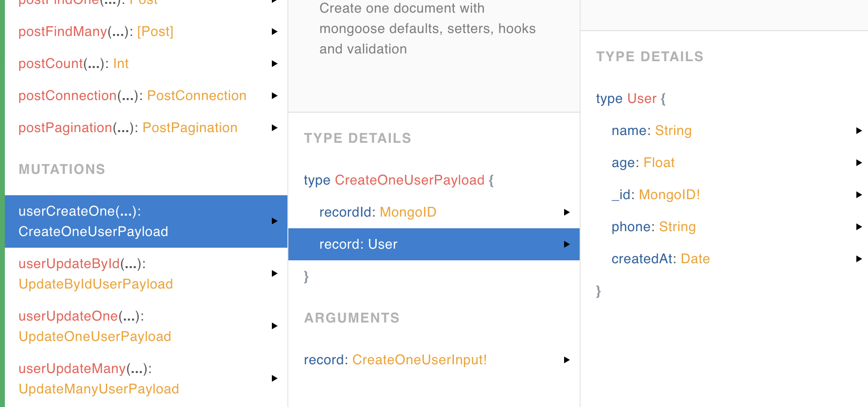
Task: Click the PostConnection type link
Action: [x=197, y=96]
